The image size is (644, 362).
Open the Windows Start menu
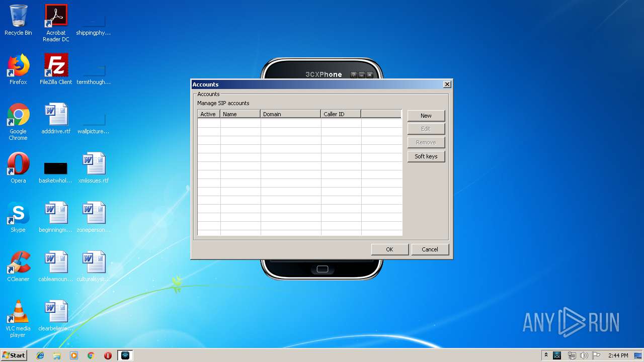pyautogui.click(x=14, y=355)
